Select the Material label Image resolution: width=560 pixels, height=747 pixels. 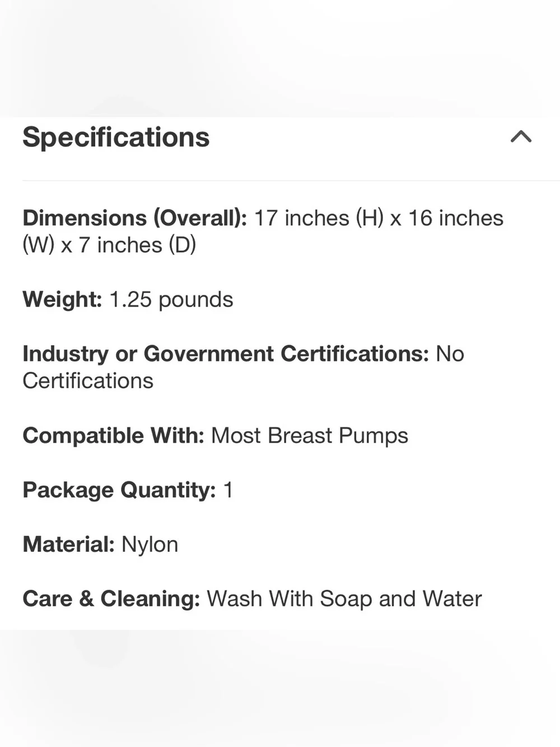(x=68, y=544)
